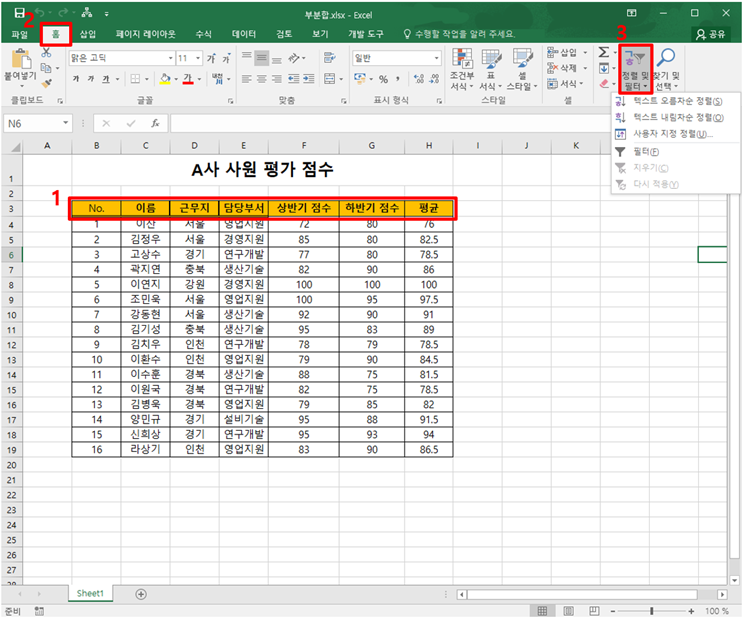Toggle underline formatting

click(x=106, y=79)
